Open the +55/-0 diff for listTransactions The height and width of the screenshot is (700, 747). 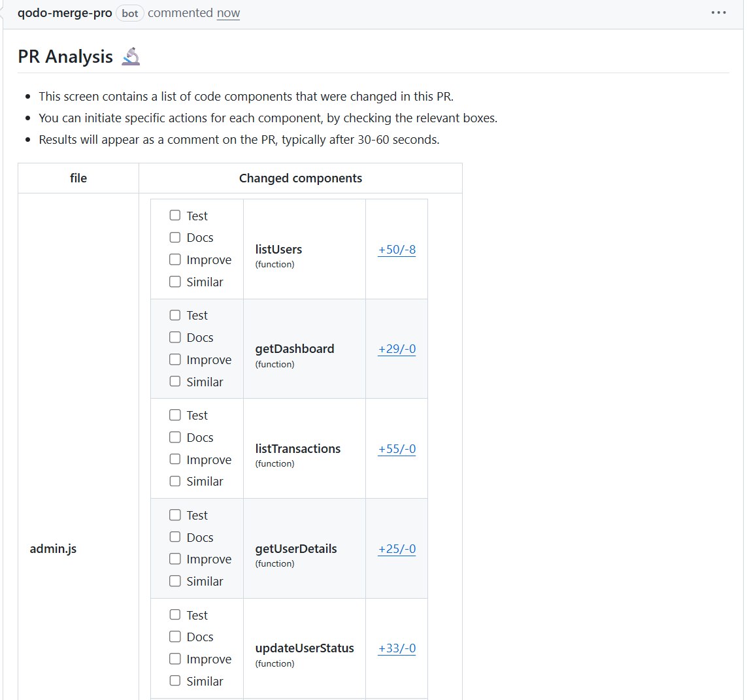coord(397,449)
